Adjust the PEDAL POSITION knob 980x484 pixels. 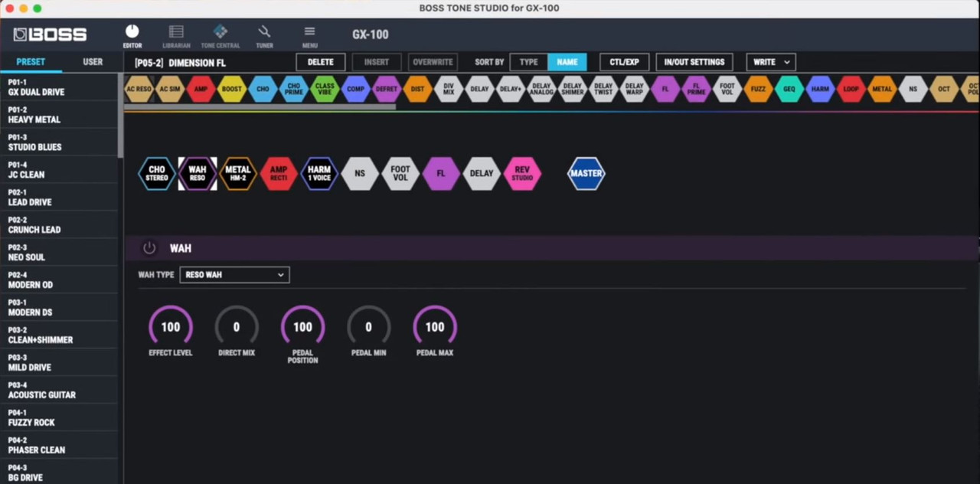click(302, 327)
